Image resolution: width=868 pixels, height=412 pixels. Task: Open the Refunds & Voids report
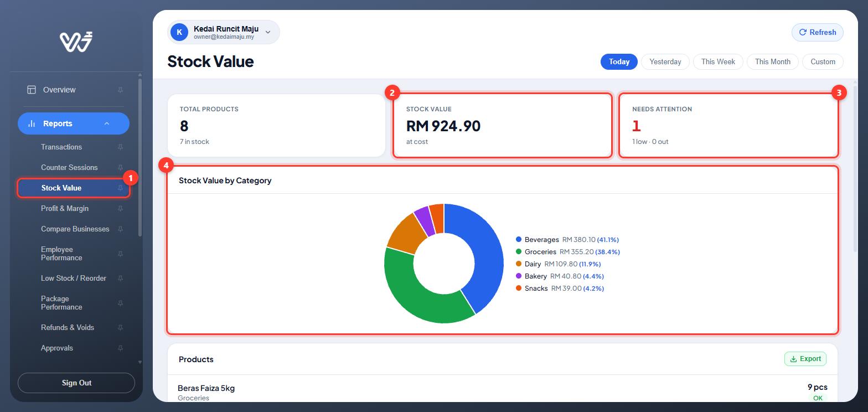[x=68, y=327]
